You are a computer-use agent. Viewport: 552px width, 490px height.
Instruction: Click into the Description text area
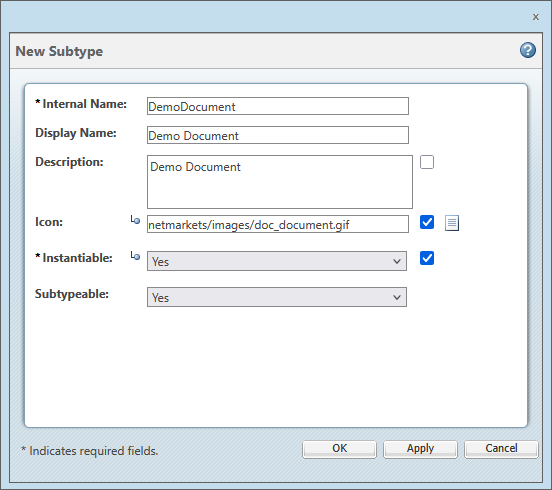point(280,182)
